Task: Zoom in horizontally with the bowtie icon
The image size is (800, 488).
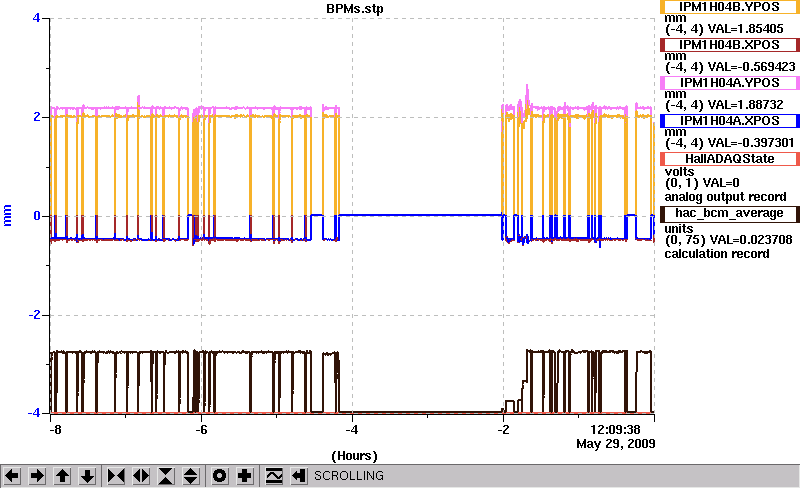Action: pyautogui.click(x=116, y=476)
